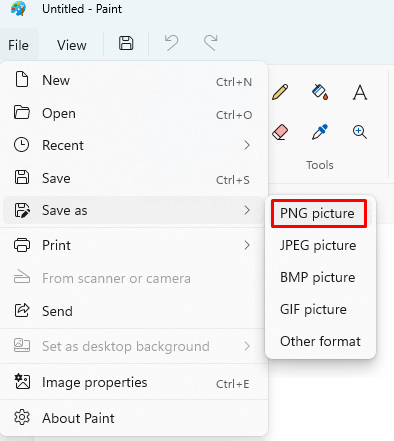
Task: Select the Fill bucket tool
Action: [320, 92]
